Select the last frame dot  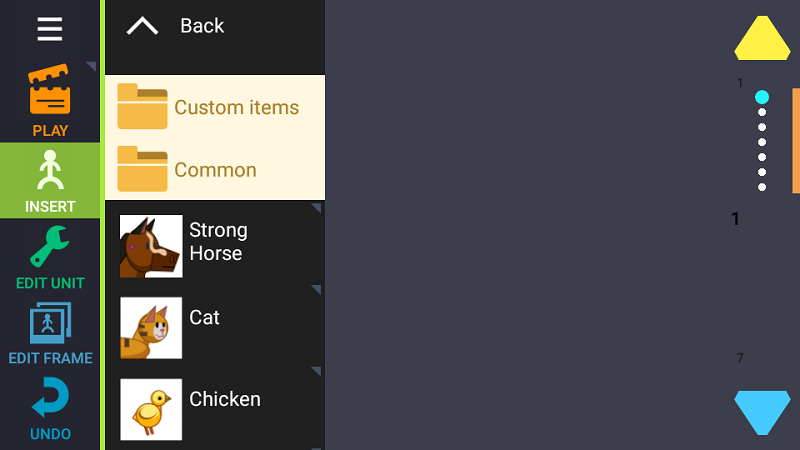tap(762, 187)
